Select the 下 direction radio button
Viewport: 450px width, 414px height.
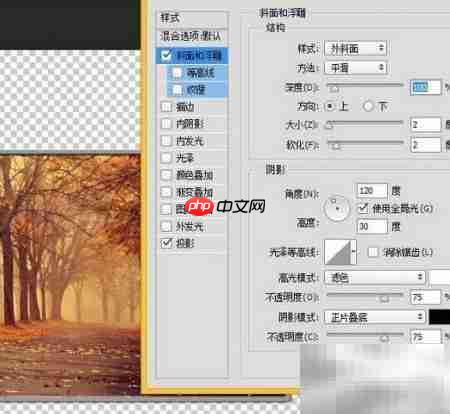pyautogui.click(x=368, y=107)
